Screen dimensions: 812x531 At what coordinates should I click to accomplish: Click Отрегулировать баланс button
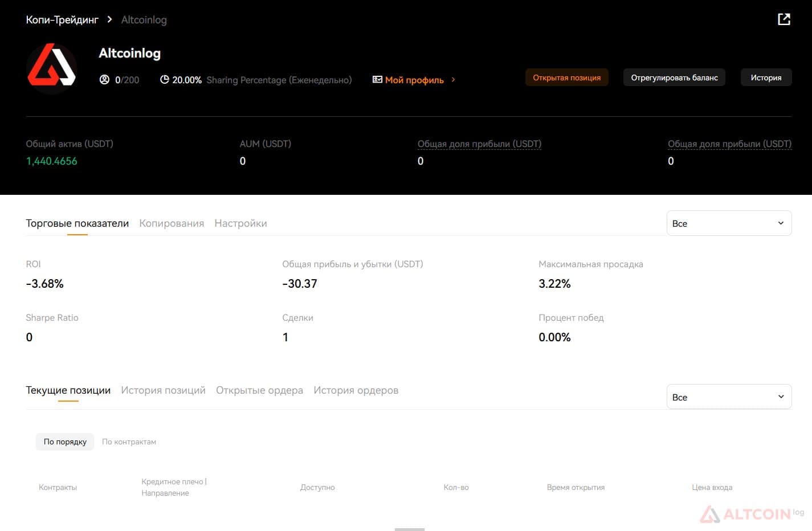click(674, 77)
